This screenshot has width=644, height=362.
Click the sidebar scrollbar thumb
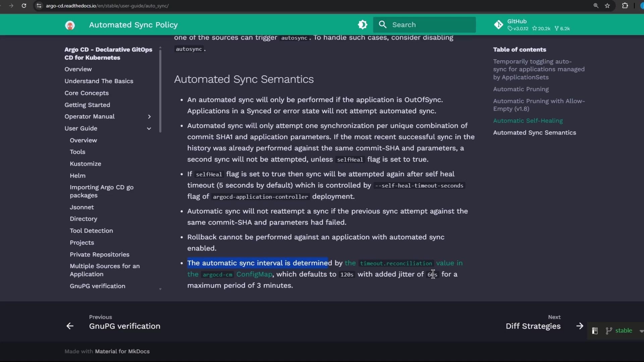pos(160,91)
